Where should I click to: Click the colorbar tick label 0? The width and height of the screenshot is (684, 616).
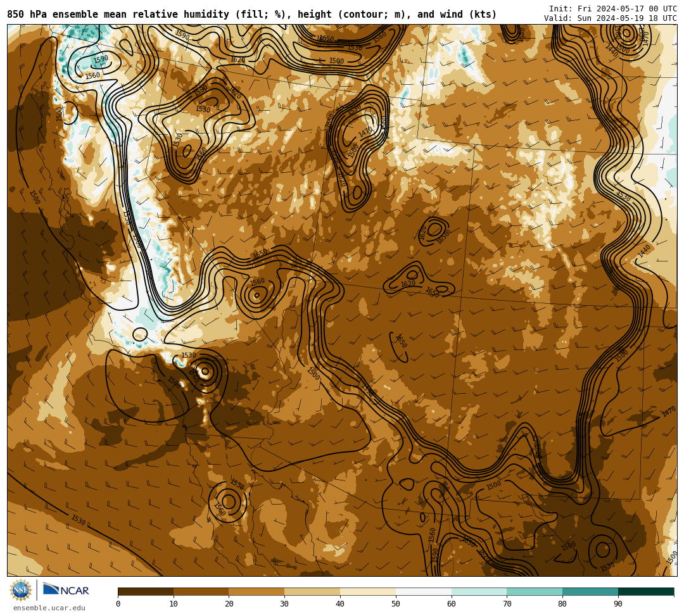pos(118,604)
